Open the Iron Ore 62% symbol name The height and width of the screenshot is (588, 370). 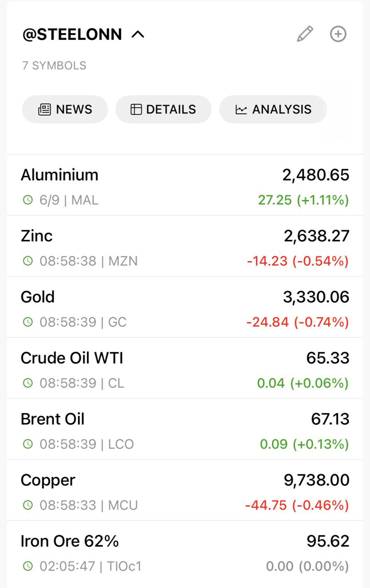(x=70, y=542)
